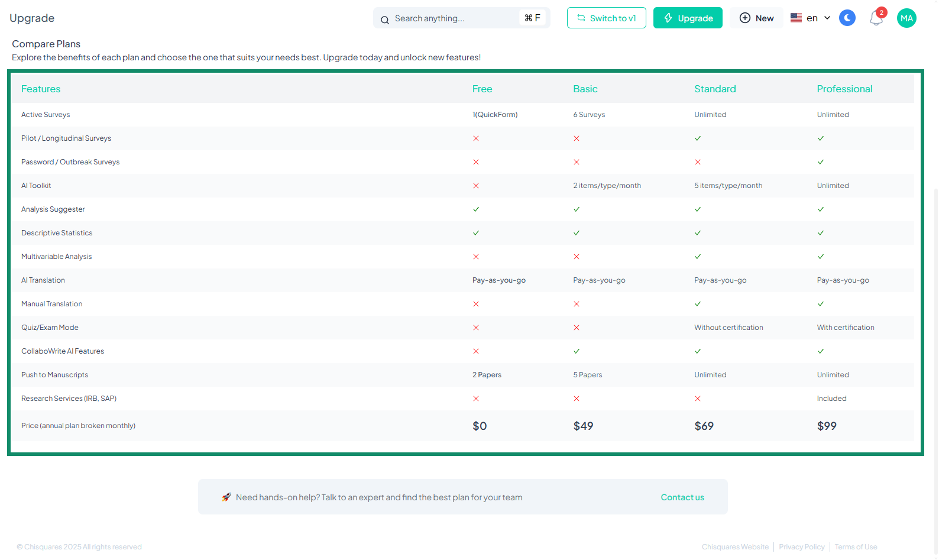Select the Professional plan column header
Image resolution: width=939 pixels, height=560 pixels.
pyautogui.click(x=844, y=89)
